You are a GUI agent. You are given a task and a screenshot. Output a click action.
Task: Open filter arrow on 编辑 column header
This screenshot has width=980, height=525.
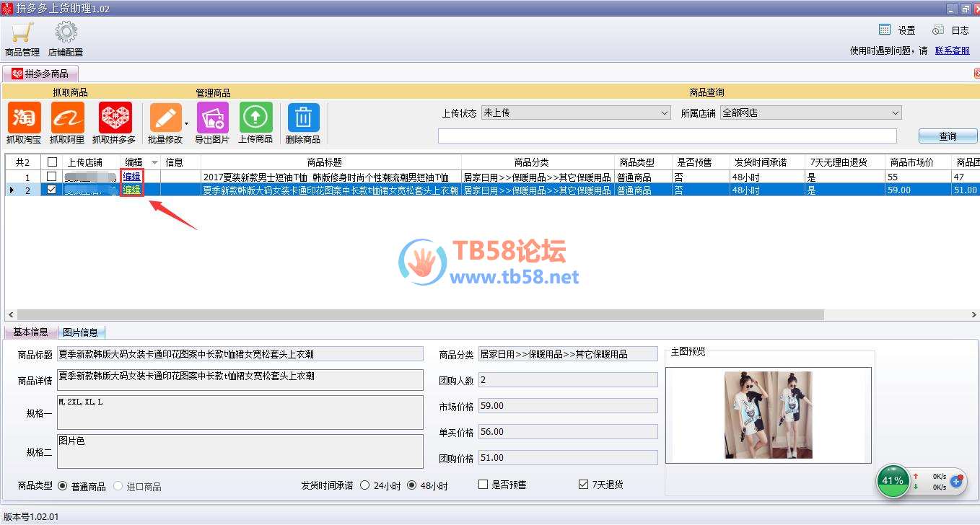(154, 163)
